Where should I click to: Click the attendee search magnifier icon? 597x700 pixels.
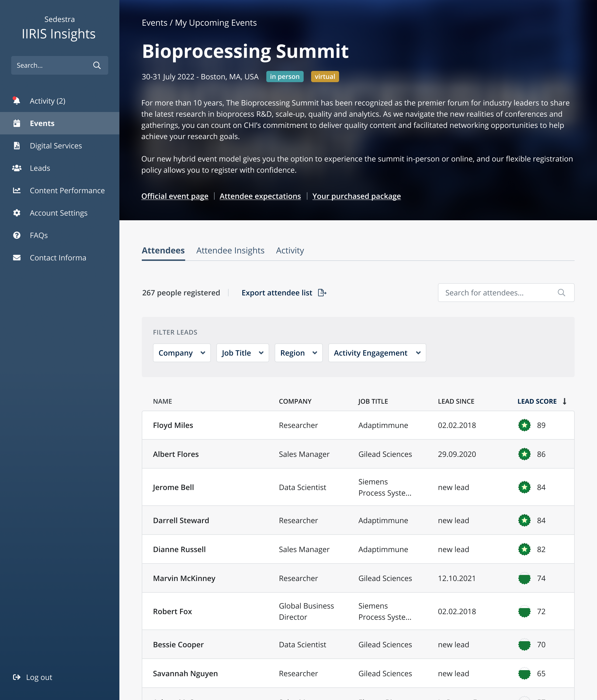tap(561, 293)
